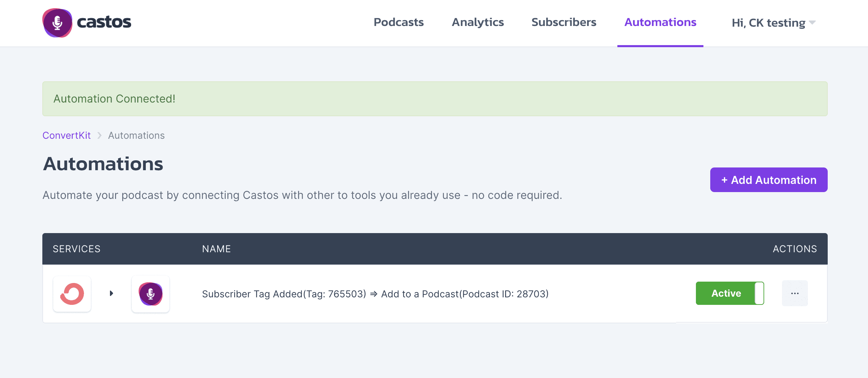Click the white handle on Active toggle

[759, 293]
